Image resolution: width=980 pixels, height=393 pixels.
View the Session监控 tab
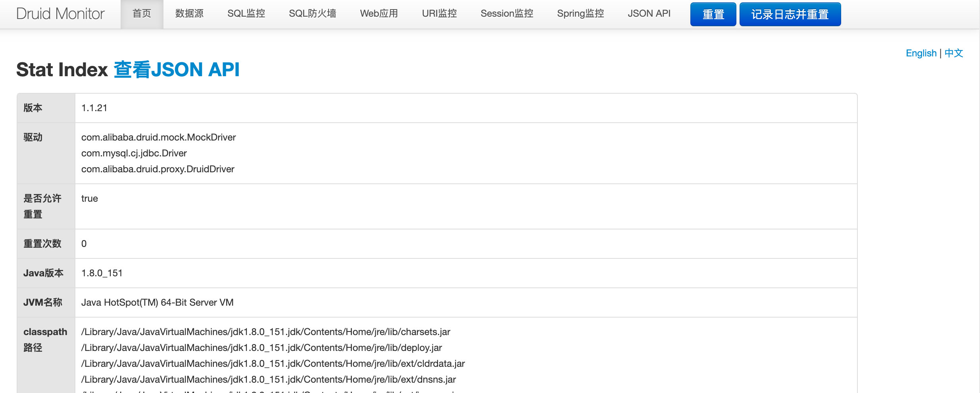click(x=507, y=14)
